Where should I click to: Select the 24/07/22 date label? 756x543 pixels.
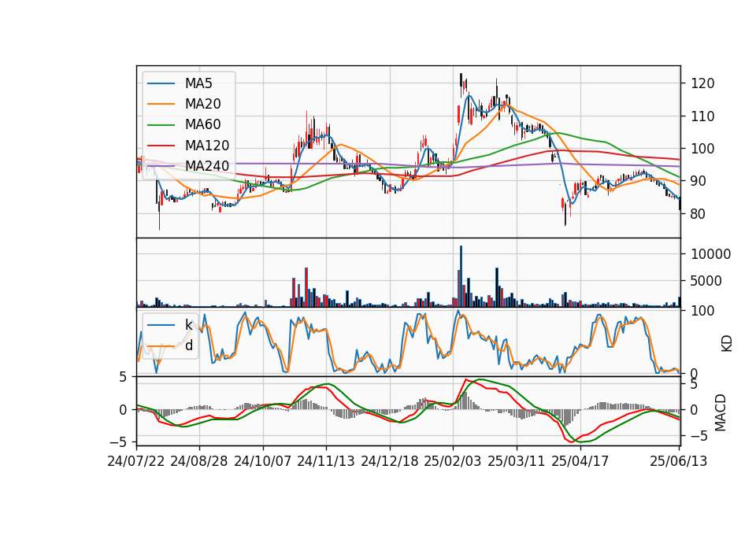[136, 461]
